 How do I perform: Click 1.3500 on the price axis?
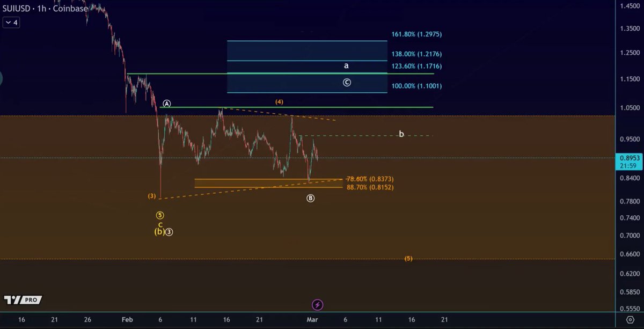(x=630, y=28)
